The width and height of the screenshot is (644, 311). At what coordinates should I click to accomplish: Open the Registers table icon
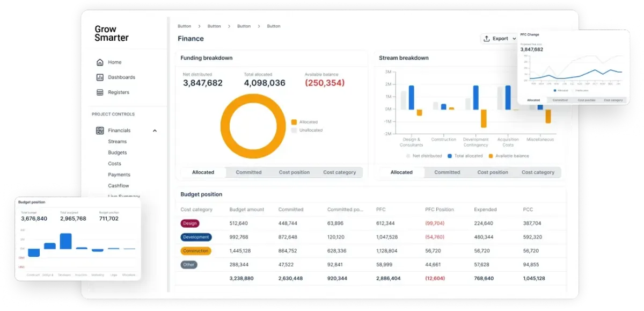coord(100,92)
